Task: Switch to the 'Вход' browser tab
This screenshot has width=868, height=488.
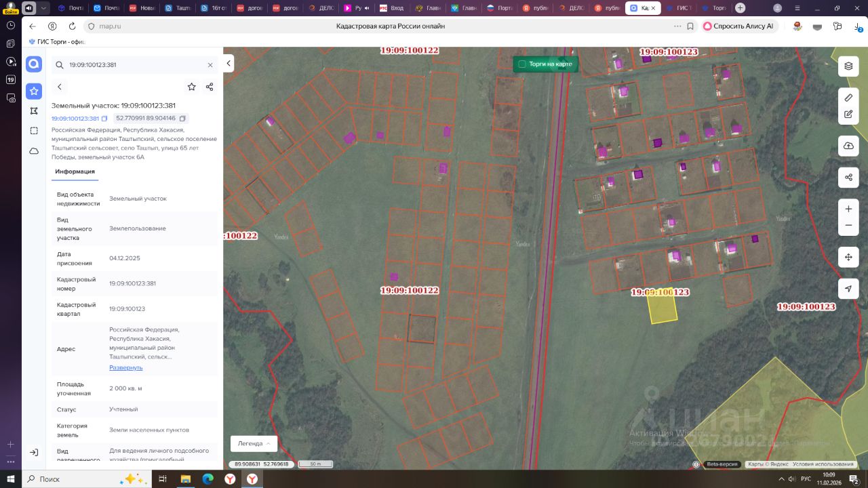Action: (x=392, y=8)
